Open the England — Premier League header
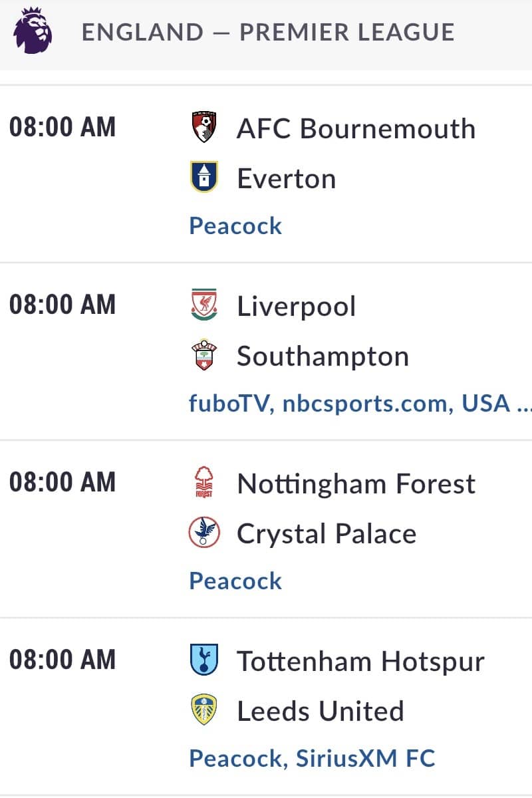 [267, 32]
